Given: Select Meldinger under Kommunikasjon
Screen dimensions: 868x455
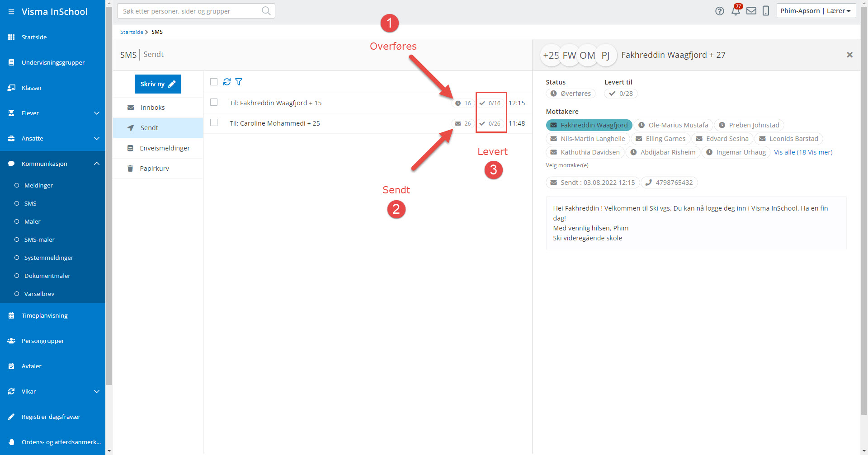Looking at the screenshot, I should (x=52, y=185).
